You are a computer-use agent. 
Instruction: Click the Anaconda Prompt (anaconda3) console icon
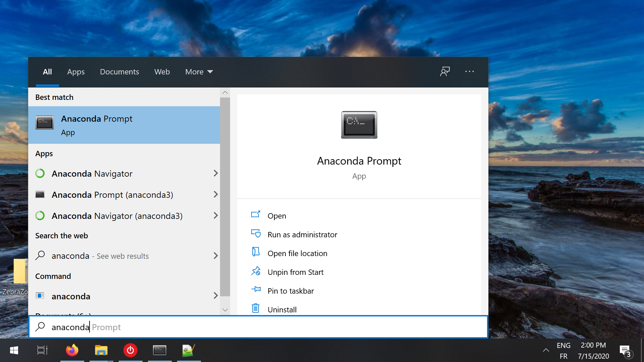click(40, 194)
